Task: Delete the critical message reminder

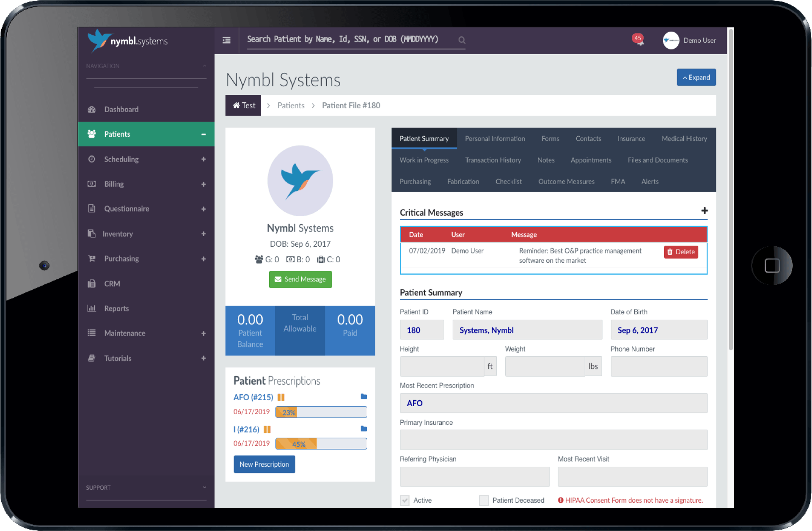Action: [680, 252]
